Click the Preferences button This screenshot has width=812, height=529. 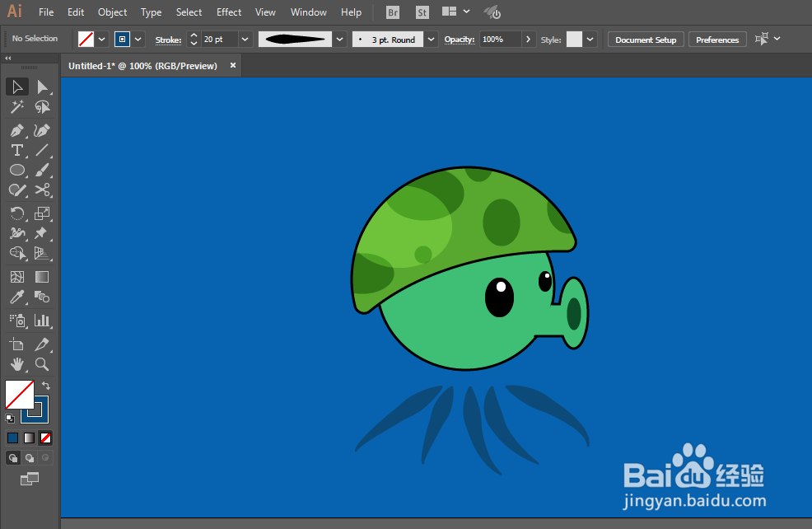[x=717, y=40]
